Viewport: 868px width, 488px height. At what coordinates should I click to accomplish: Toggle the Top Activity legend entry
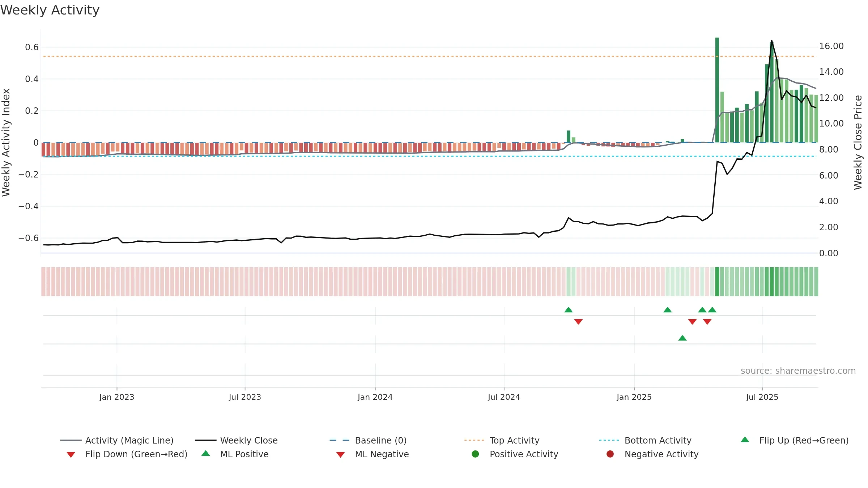point(502,440)
